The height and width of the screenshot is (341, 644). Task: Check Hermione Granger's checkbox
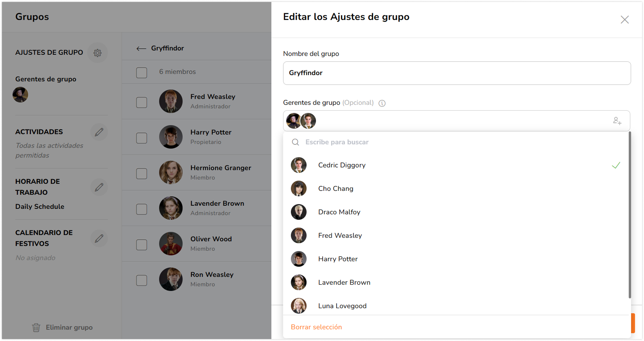click(x=142, y=174)
